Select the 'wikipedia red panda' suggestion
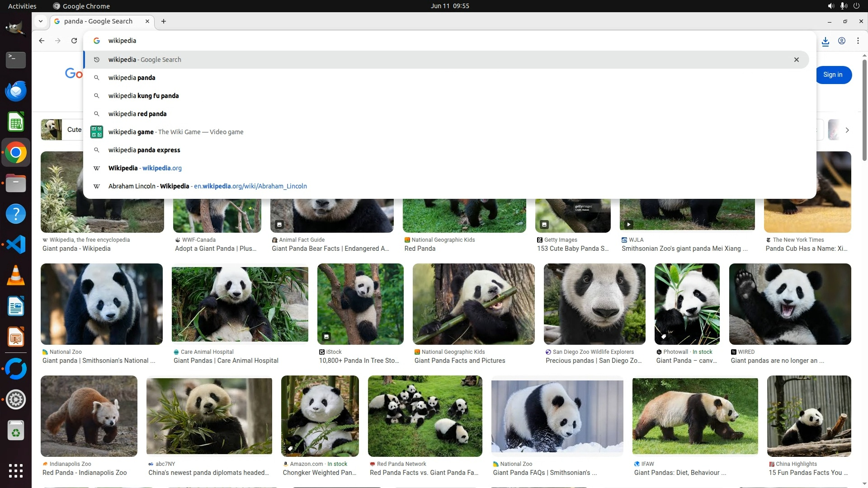Image resolution: width=868 pixels, height=488 pixels. [x=137, y=114]
